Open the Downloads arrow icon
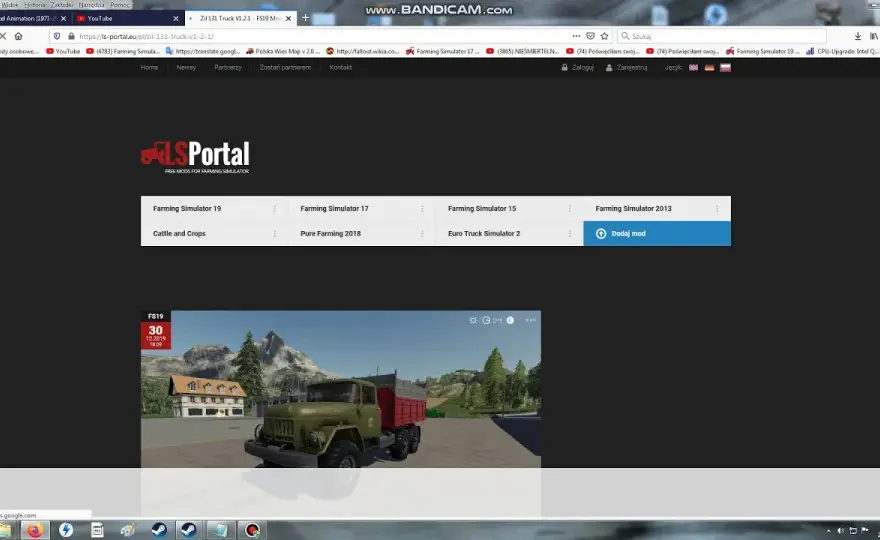880x540 pixels. [x=858, y=36]
